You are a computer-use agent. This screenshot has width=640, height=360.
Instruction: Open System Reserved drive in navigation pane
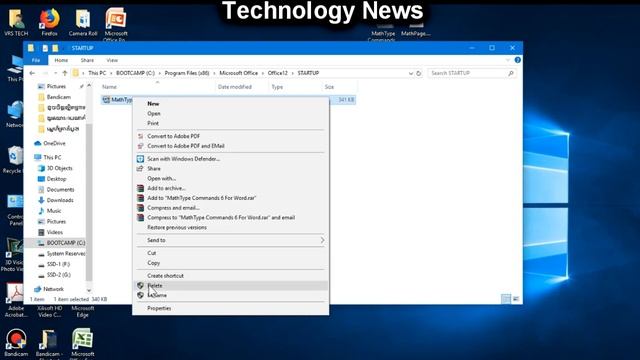click(66, 253)
